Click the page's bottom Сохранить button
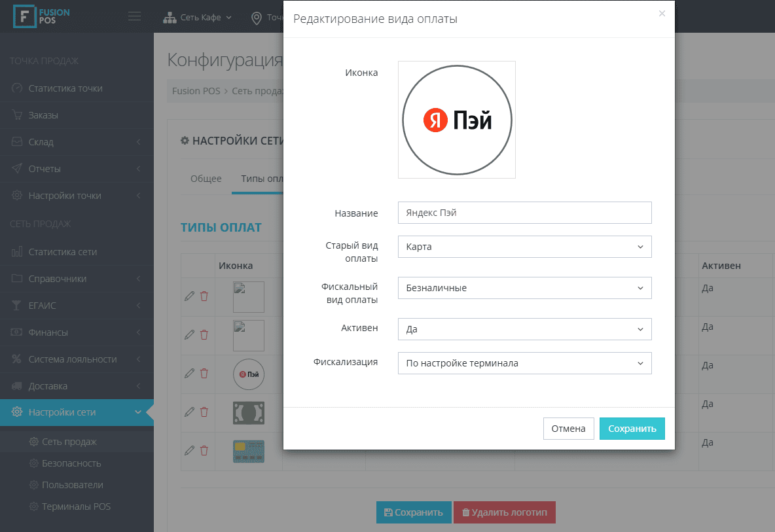 414,512
